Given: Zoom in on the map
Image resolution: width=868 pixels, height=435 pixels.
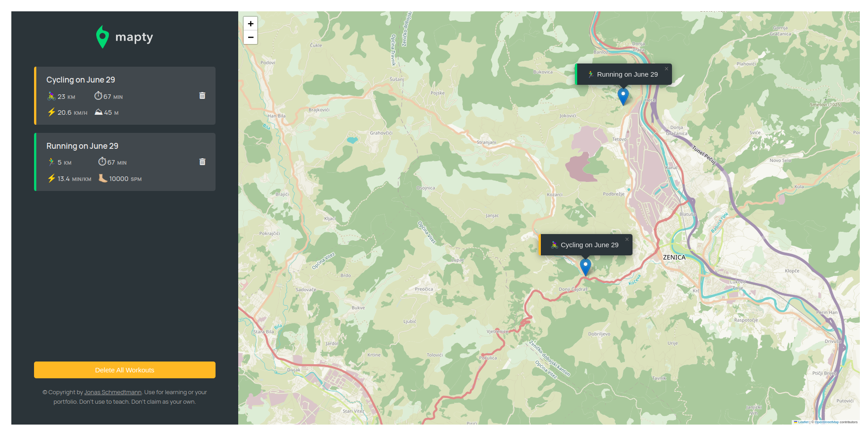Looking at the screenshot, I should point(250,24).
